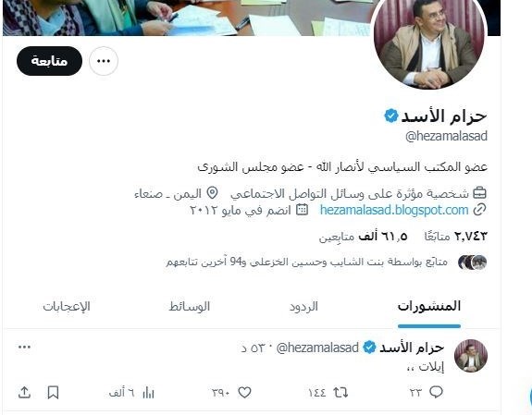
Task: Click the following count ٢,٧٤٣ متابعًا
Action: coord(455,237)
